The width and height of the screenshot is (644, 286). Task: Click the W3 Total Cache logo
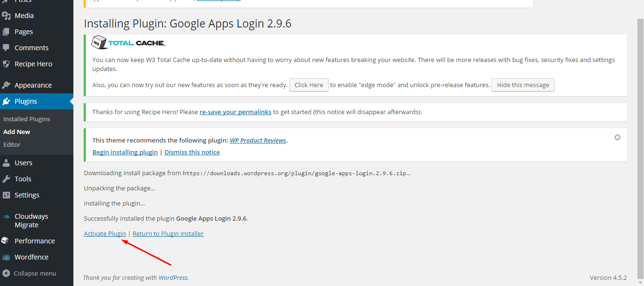(x=128, y=43)
